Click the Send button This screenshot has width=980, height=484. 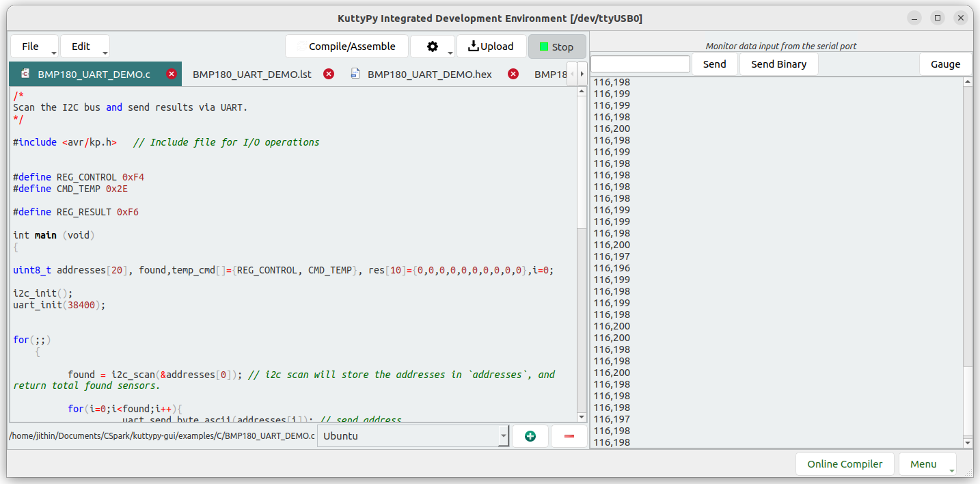[715, 64]
